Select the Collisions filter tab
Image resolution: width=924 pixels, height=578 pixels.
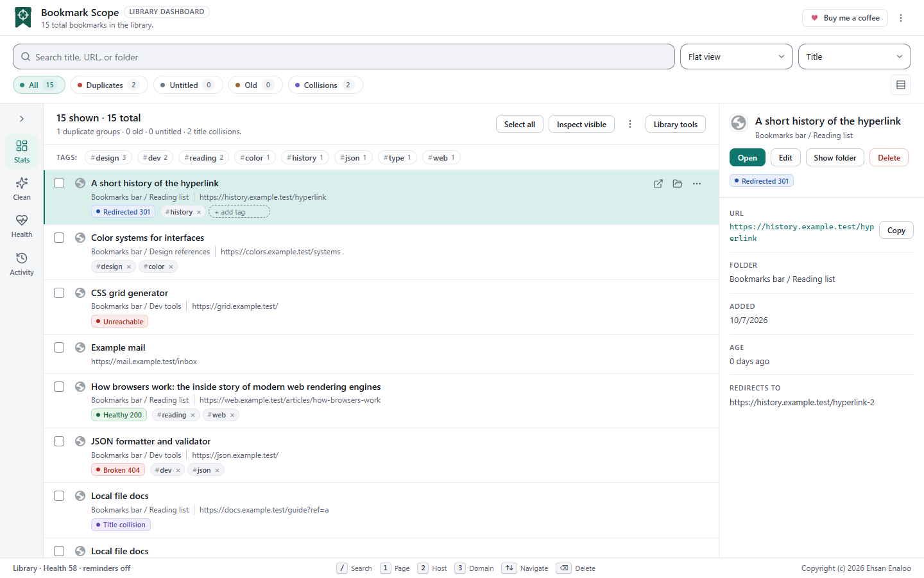(325, 85)
